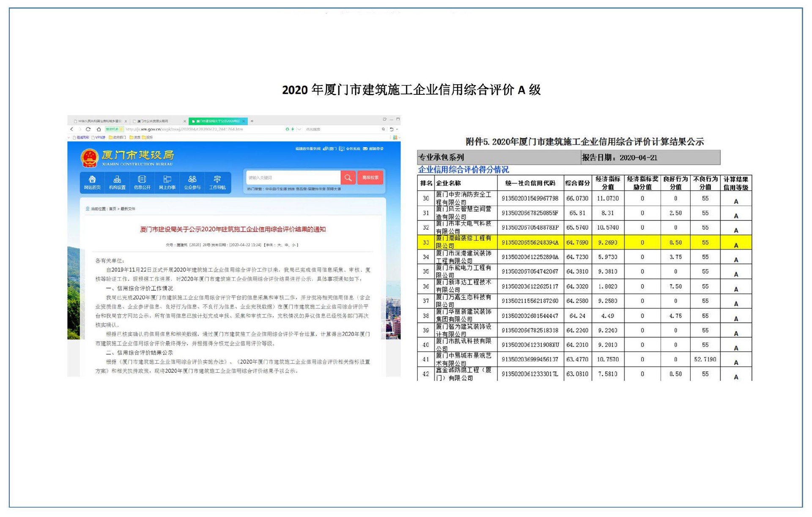812x517 pixels.
Task: Open the 政府部门 bookmark folder
Action: point(118,137)
